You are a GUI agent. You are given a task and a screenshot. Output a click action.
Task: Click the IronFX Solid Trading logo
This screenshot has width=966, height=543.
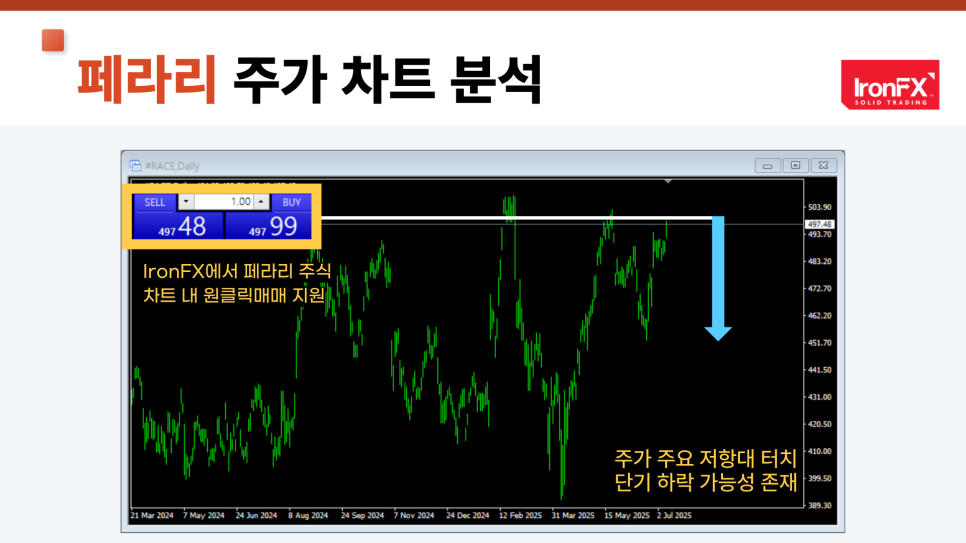click(890, 84)
